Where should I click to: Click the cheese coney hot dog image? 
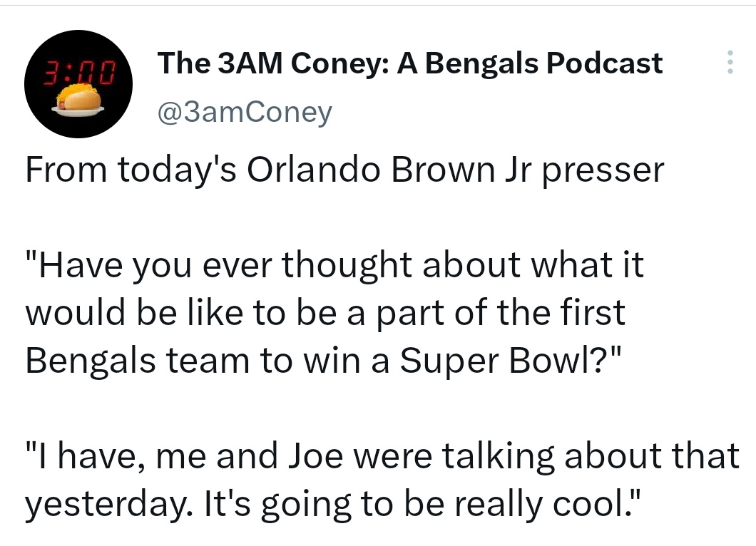click(78, 100)
